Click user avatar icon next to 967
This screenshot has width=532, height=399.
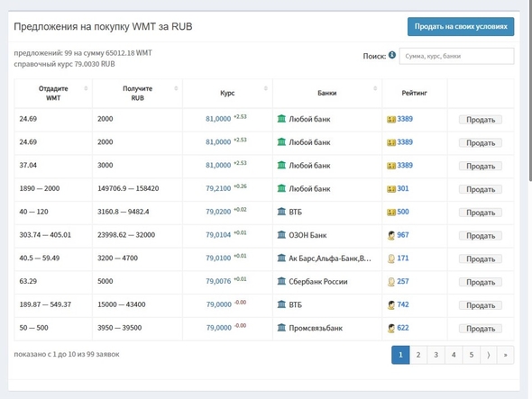click(391, 235)
